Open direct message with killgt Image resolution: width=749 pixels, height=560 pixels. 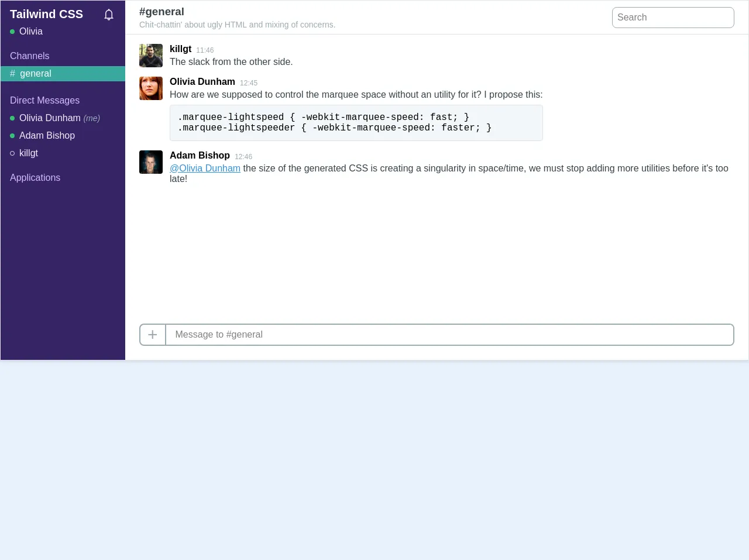(x=29, y=153)
